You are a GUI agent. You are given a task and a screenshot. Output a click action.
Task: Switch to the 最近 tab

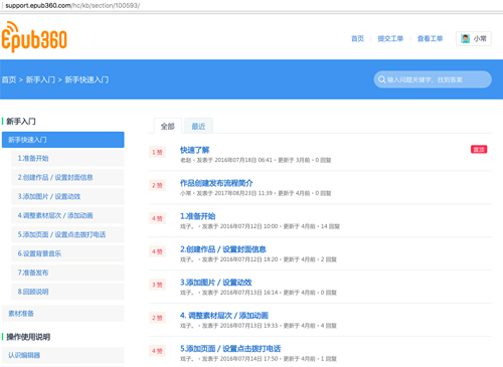[198, 126]
